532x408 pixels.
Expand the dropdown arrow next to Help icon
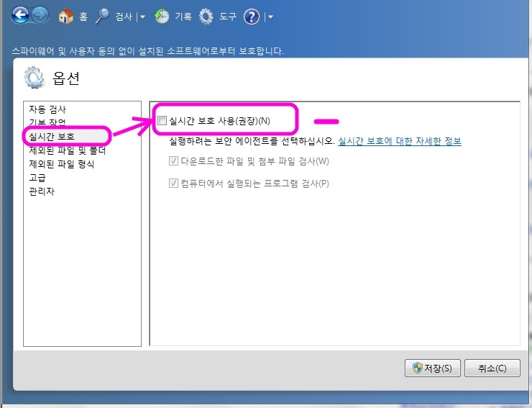[x=270, y=17]
